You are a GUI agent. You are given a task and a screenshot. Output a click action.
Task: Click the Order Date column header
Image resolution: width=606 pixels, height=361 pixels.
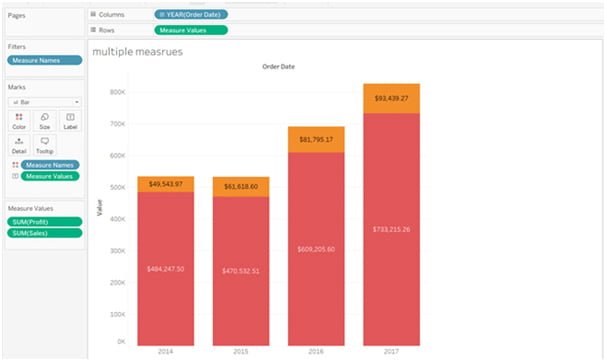tap(278, 66)
